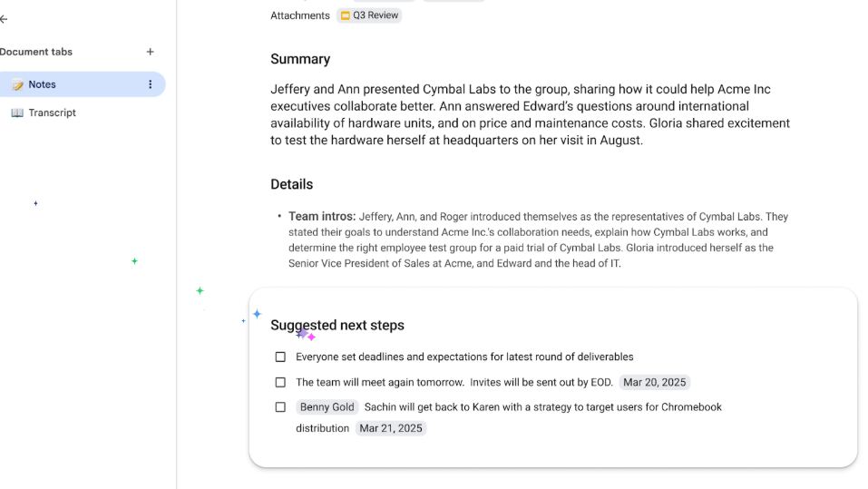Click Q3 Review slides icon
The width and height of the screenshot is (868, 489).
pos(346,15)
